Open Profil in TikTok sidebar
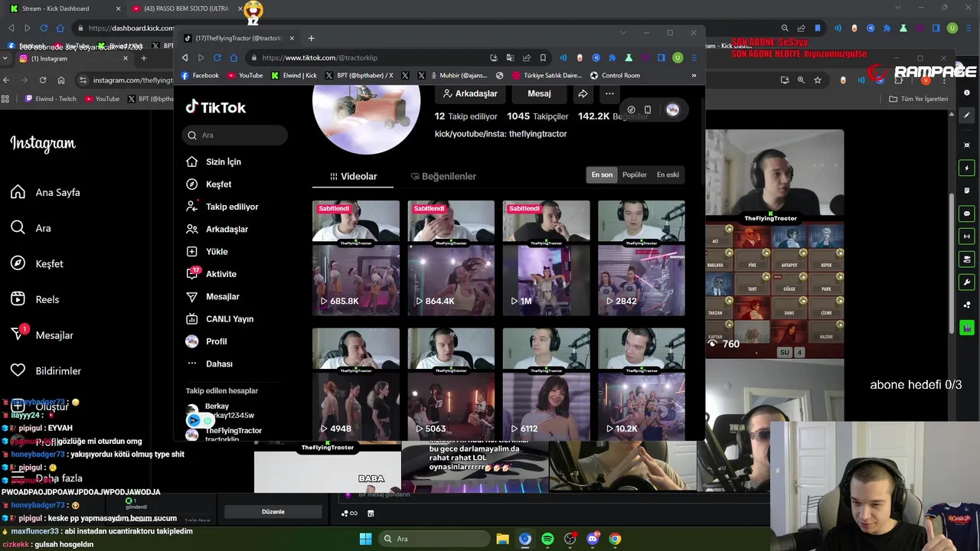This screenshot has height=551, width=980. [207, 341]
